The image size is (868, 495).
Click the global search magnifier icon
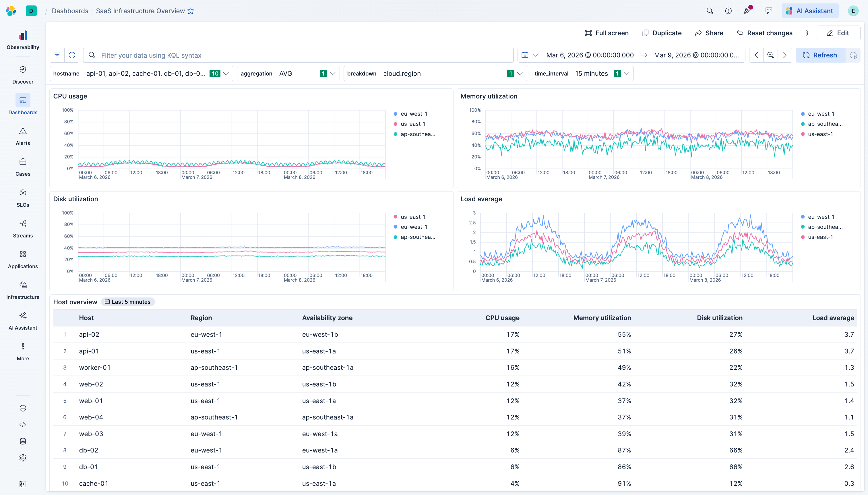click(x=710, y=11)
